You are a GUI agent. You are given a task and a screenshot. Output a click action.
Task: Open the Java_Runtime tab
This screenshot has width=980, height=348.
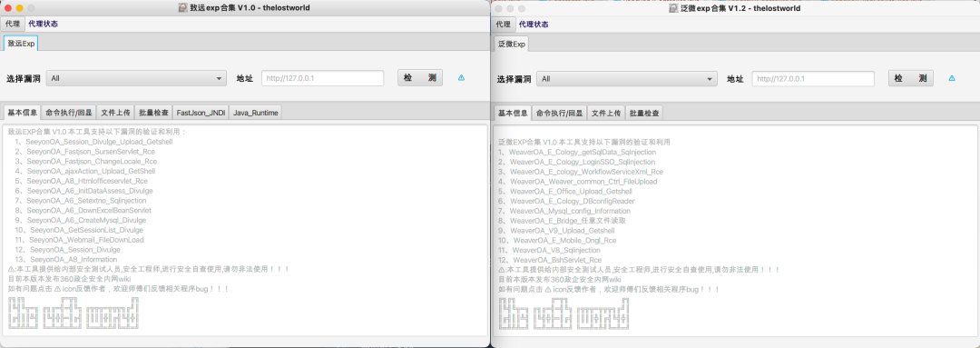pyautogui.click(x=256, y=113)
